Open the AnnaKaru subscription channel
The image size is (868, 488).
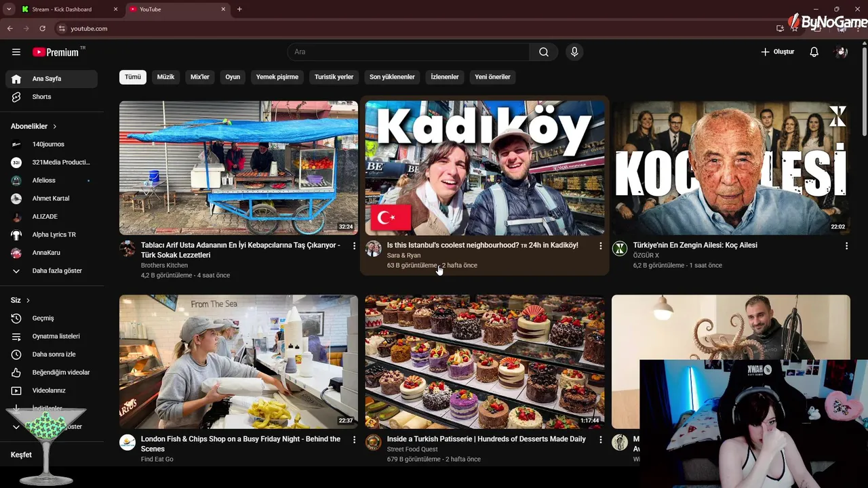click(52, 253)
